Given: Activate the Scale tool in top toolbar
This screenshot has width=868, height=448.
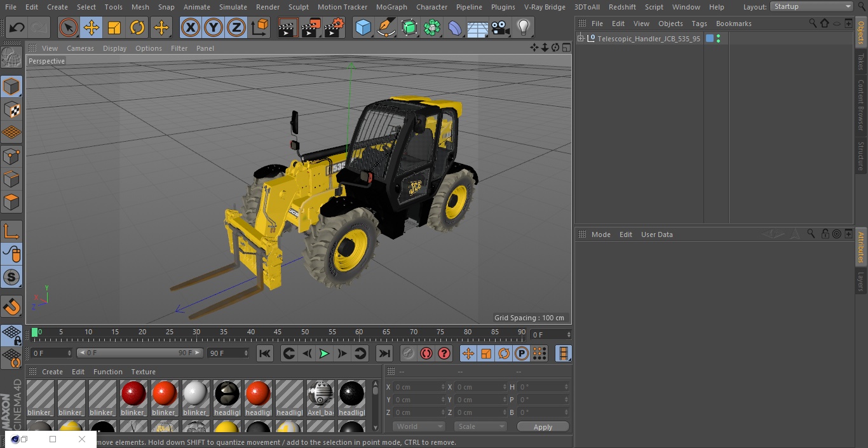Looking at the screenshot, I should (x=114, y=27).
